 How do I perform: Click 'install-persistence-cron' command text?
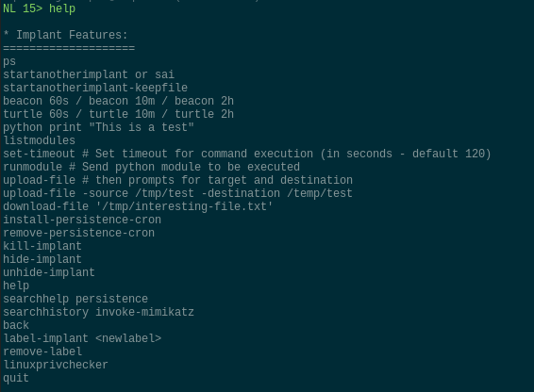pyautogui.click(x=82, y=220)
